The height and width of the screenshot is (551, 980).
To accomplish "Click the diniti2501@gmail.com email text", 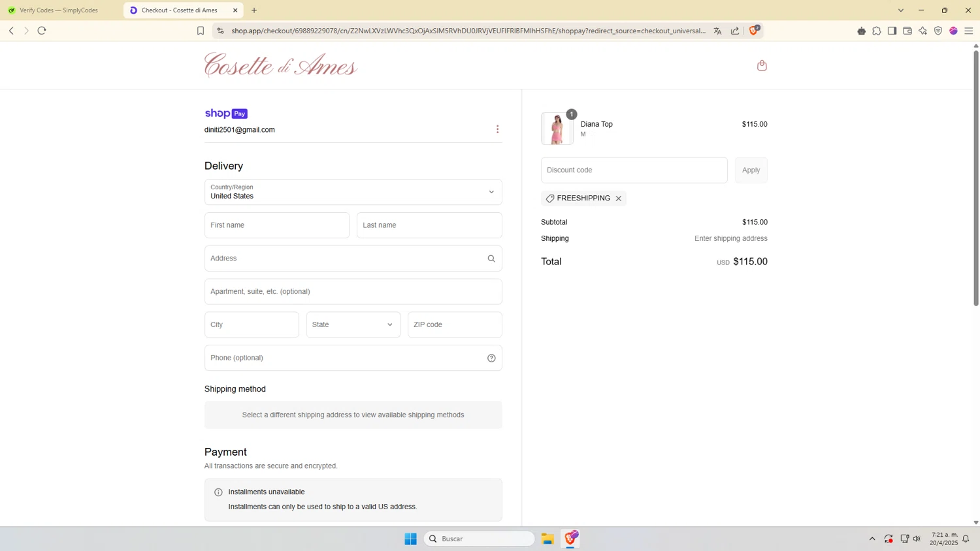I will click(240, 130).
